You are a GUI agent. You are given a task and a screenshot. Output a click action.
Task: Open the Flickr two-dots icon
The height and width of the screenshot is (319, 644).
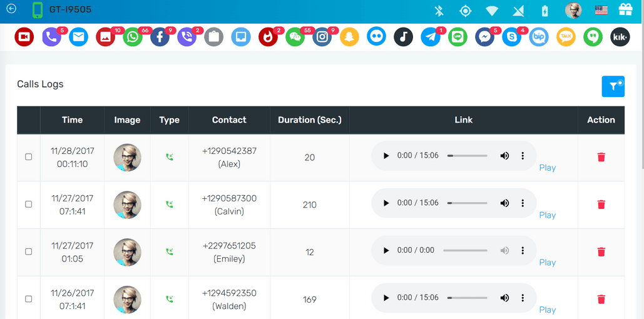tap(376, 37)
